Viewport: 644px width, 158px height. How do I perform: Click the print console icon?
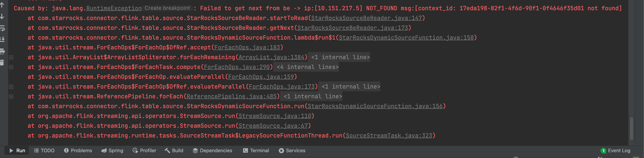[2, 51]
